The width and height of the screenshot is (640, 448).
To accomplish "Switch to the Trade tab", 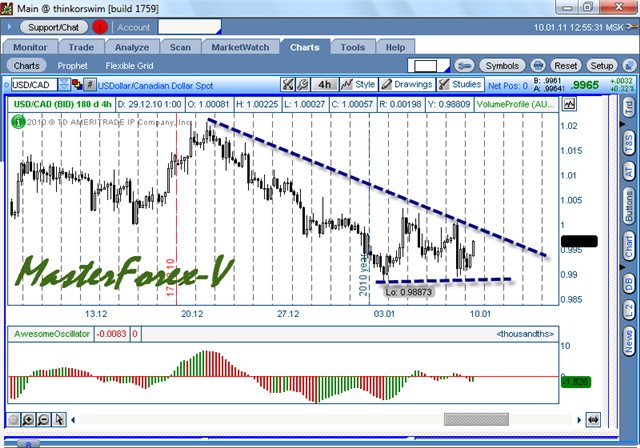I will [x=81, y=47].
